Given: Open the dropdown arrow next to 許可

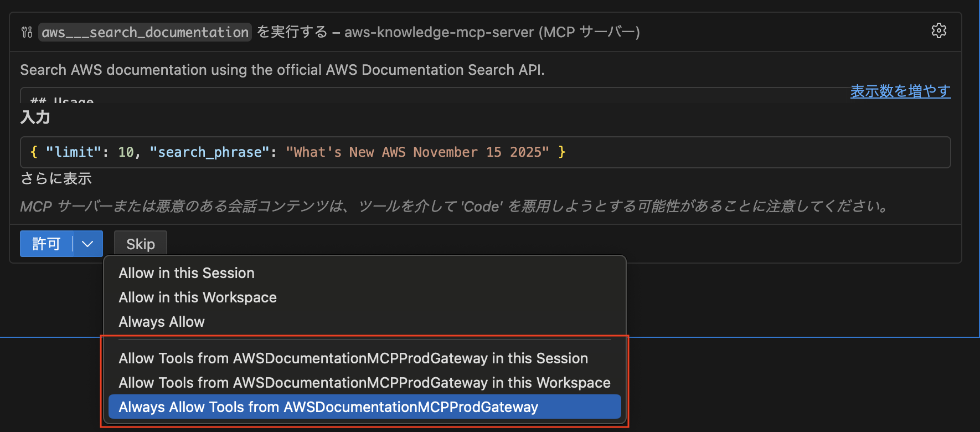Looking at the screenshot, I should pyautogui.click(x=87, y=244).
